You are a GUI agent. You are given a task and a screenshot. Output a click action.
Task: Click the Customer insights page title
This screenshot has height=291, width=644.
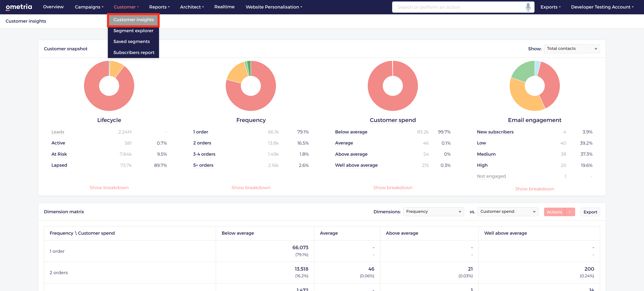click(x=26, y=21)
